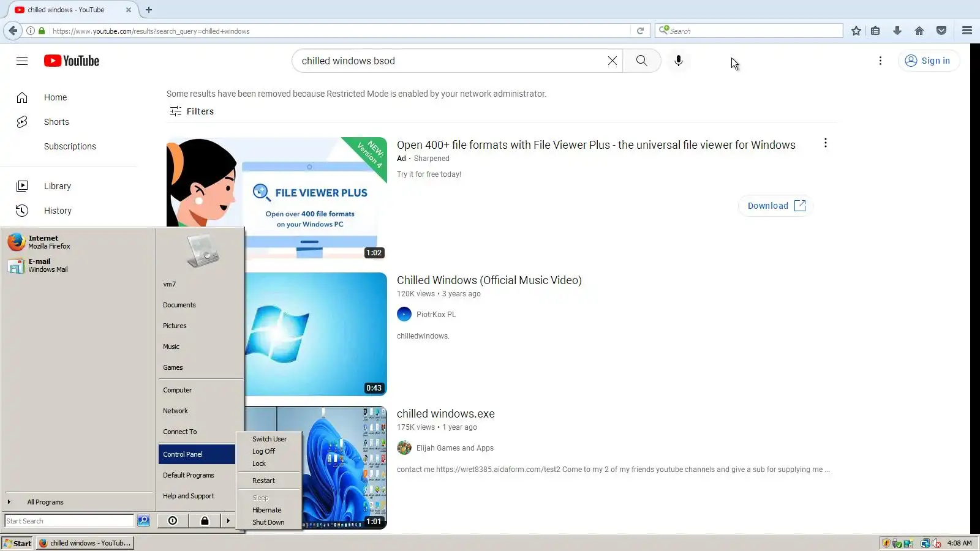Choose Switch User from the power menu
This screenshot has height=551, width=980.
pos(269,439)
